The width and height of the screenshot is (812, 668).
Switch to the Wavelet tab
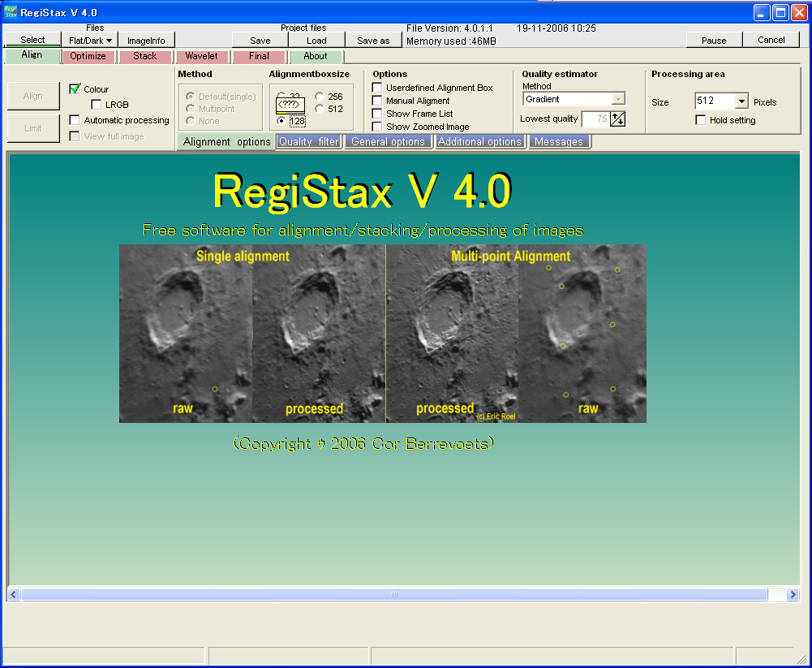pyautogui.click(x=201, y=56)
